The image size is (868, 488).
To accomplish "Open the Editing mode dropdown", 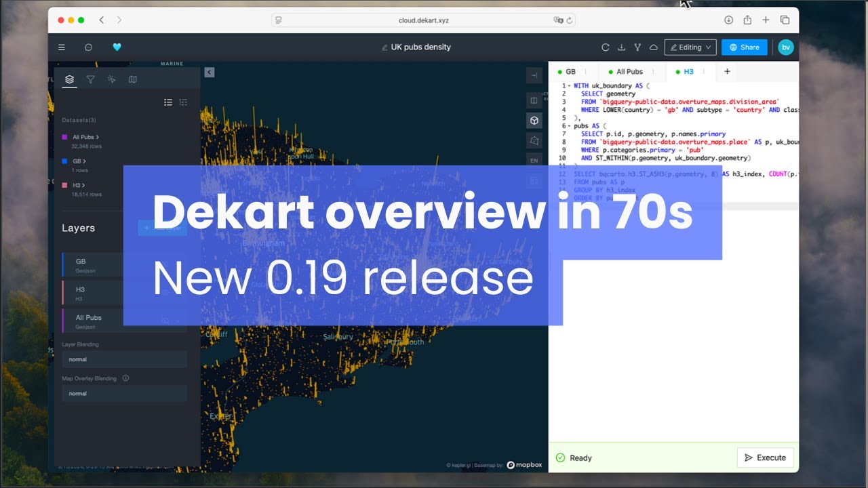I will [x=690, y=47].
